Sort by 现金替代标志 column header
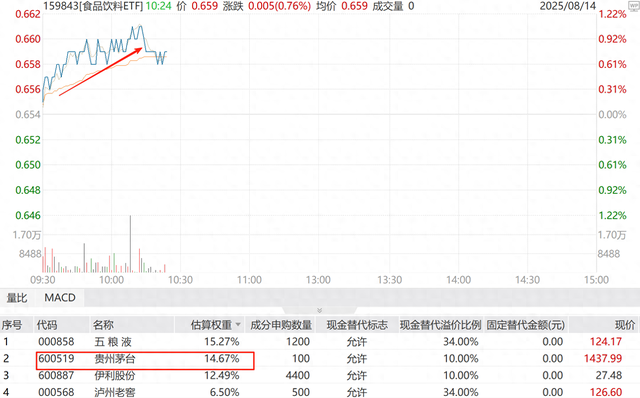The width and height of the screenshot is (640, 398). point(357,325)
